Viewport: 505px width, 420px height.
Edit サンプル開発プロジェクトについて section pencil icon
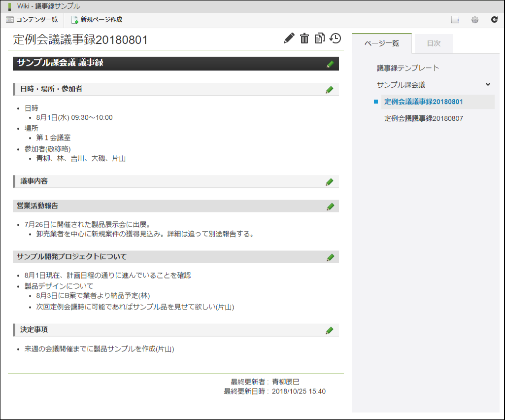coord(330,257)
